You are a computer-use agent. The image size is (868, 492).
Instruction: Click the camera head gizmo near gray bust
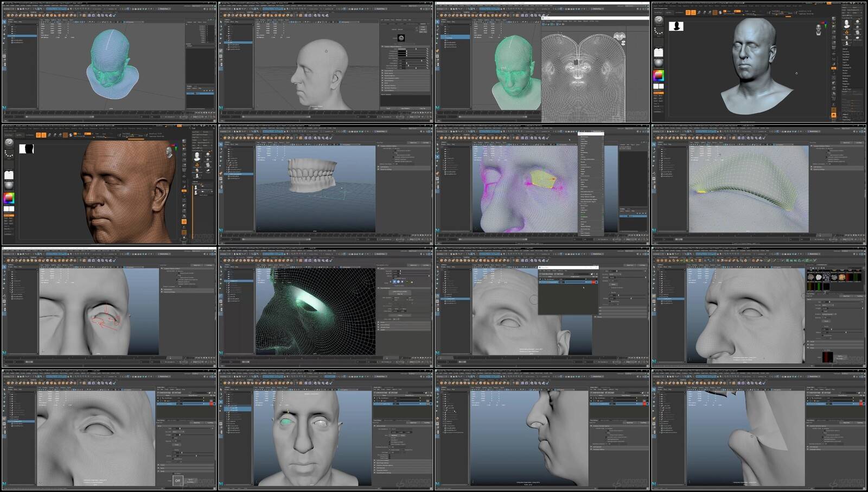(818, 29)
